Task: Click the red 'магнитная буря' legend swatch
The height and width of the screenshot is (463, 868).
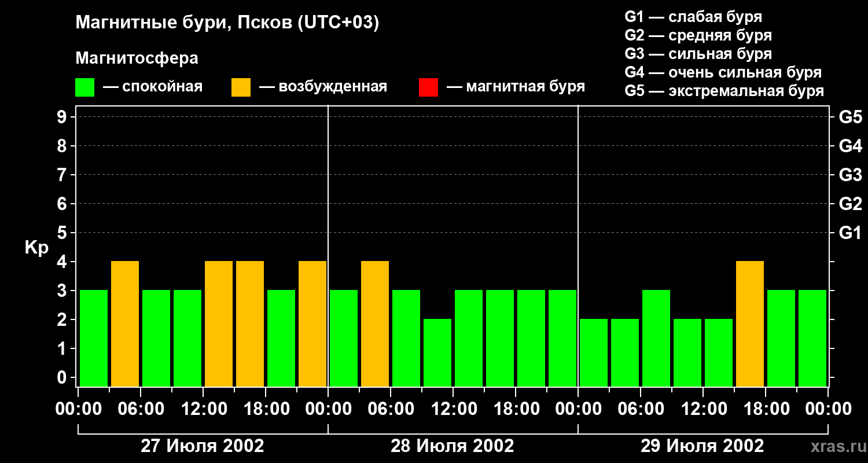Action: (428, 87)
